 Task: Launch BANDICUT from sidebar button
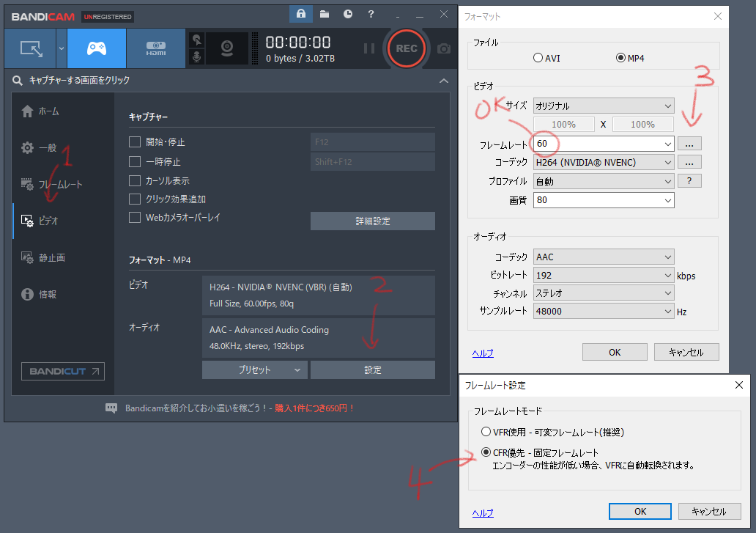[x=63, y=372]
